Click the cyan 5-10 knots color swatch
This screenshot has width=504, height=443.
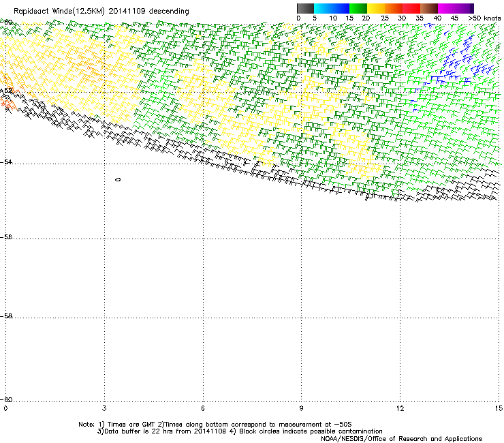(x=322, y=8)
